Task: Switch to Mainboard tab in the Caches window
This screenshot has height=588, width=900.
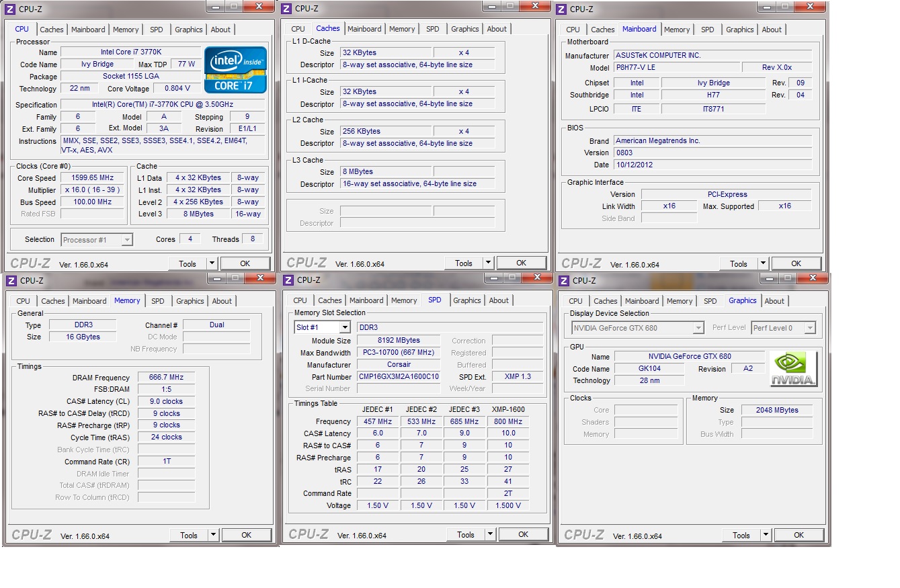Action: coord(364,29)
